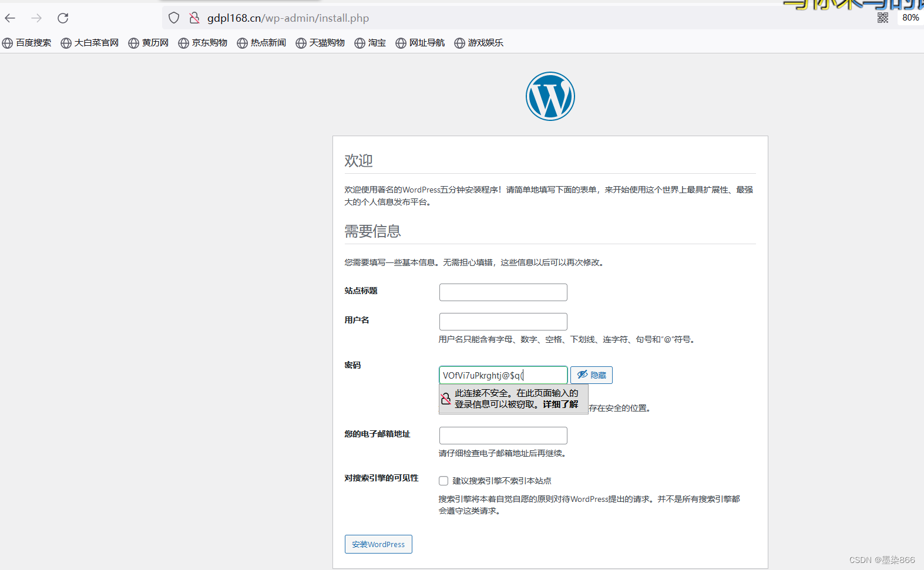Click the 欢迎 heading

[x=358, y=160]
